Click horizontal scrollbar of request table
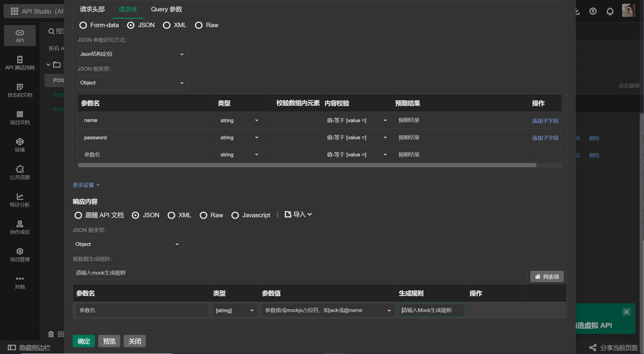Viewport: 644px width, 354px height. click(307, 165)
